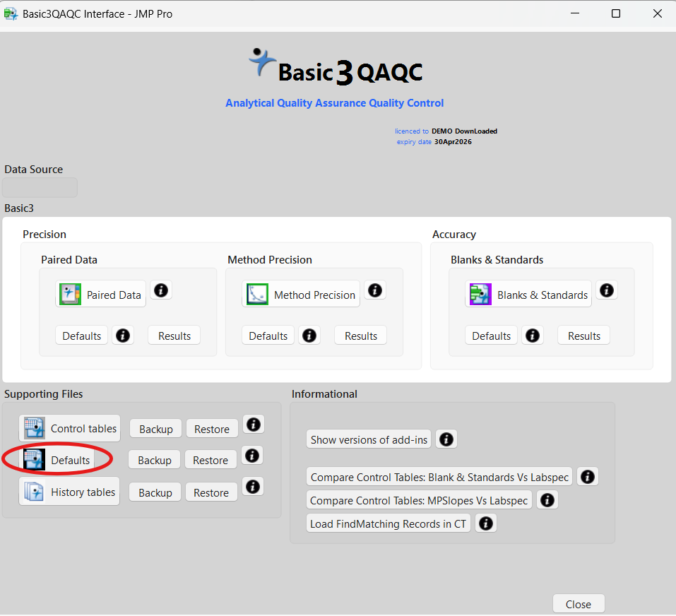Click the Data Source field
The height and width of the screenshot is (616, 676).
39,186
